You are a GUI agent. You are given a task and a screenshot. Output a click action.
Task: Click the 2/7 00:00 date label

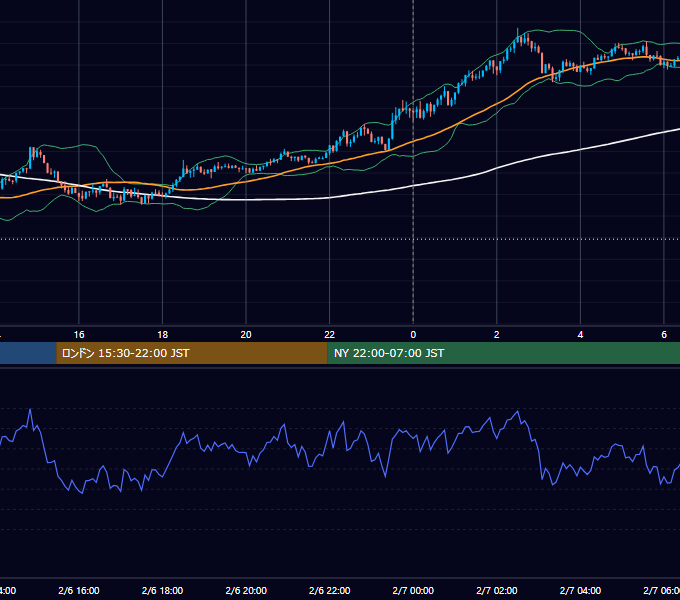[x=413, y=590]
